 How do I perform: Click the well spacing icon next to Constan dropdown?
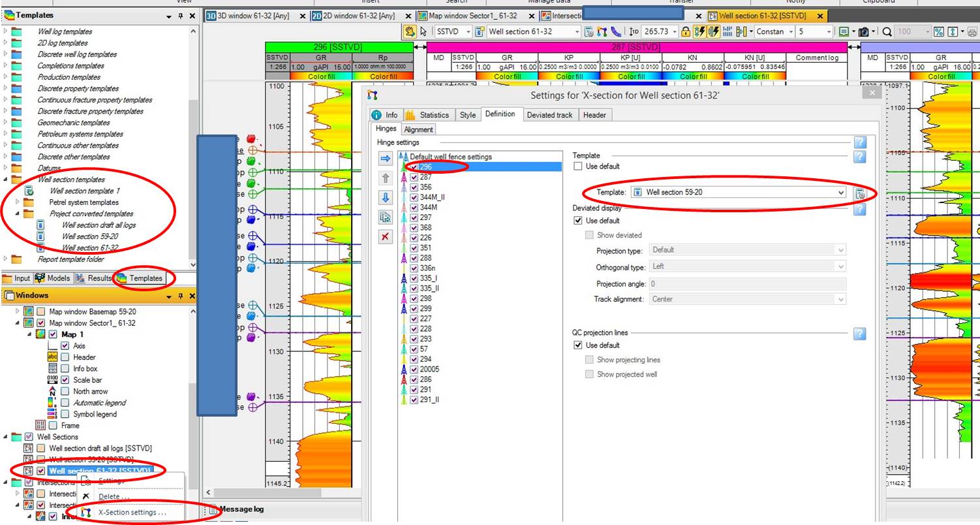(742, 31)
